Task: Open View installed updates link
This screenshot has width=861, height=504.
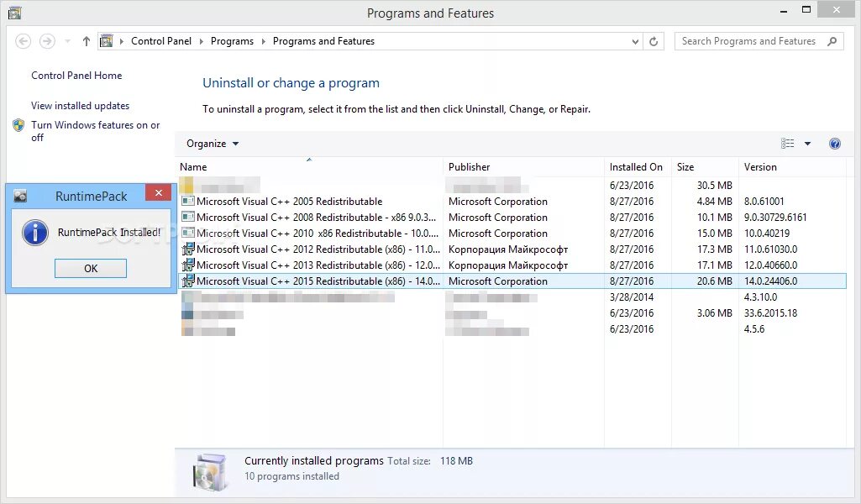Action: 80,105
